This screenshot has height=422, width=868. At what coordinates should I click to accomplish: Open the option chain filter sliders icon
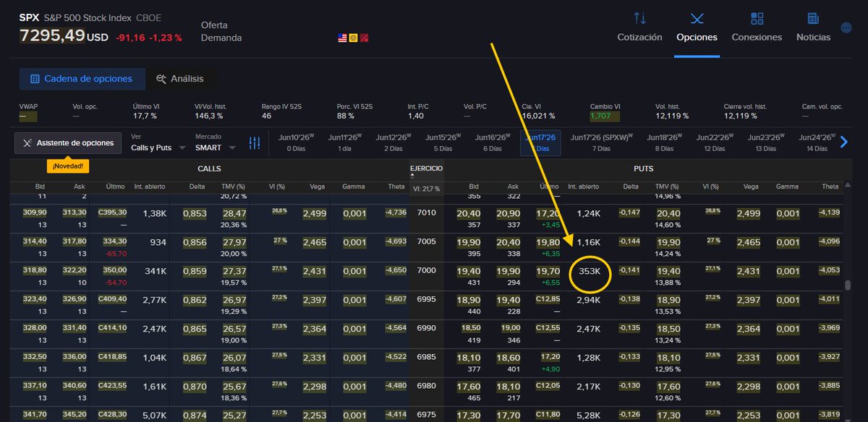[255, 143]
